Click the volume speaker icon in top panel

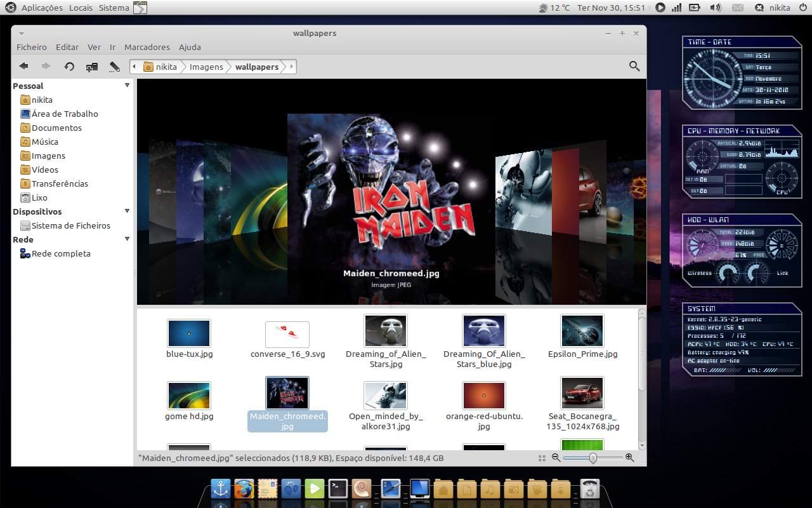coord(715,8)
